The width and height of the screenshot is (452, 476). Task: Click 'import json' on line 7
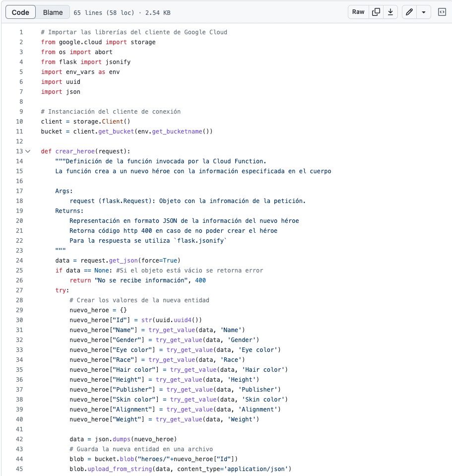coord(61,92)
